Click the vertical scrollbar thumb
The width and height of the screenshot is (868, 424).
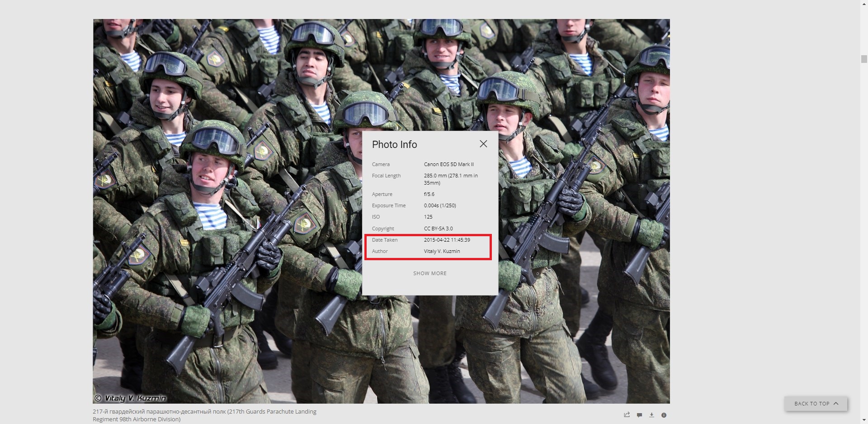[864, 59]
